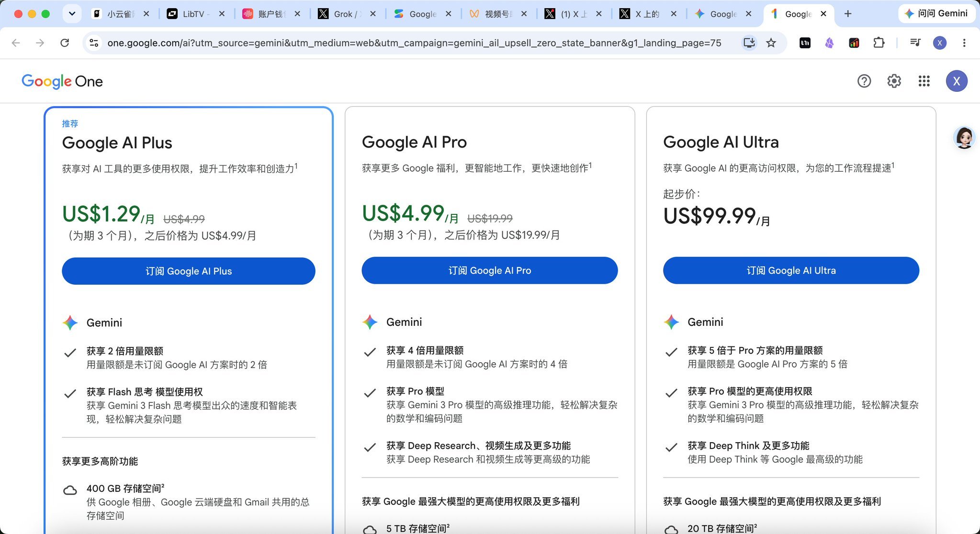
Task: Click the first black square extension icon
Action: 805,43
